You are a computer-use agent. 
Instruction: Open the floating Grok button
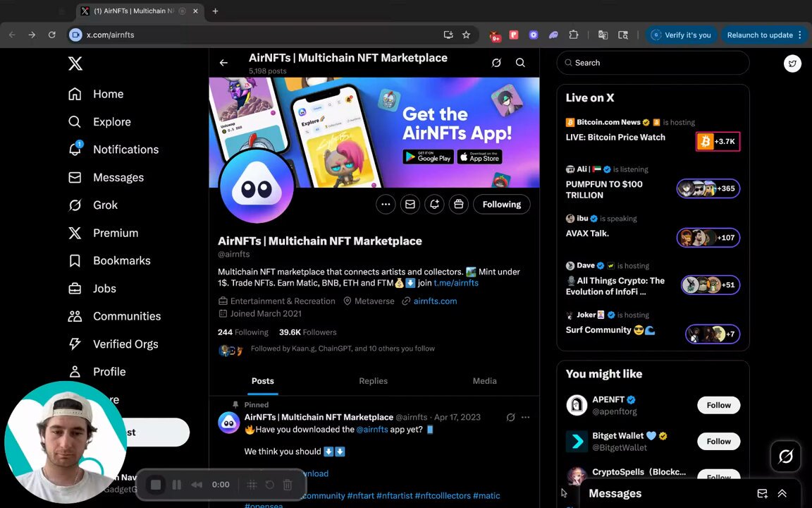tap(786, 456)
